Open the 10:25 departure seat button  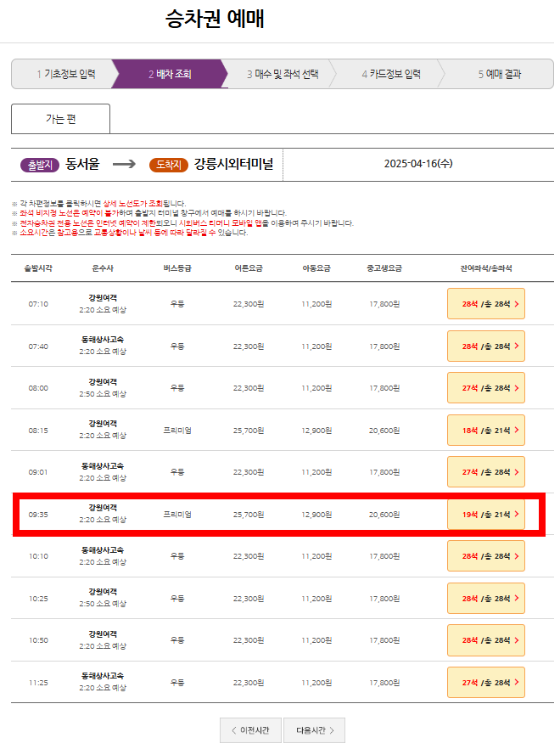[x=486, y=598]
